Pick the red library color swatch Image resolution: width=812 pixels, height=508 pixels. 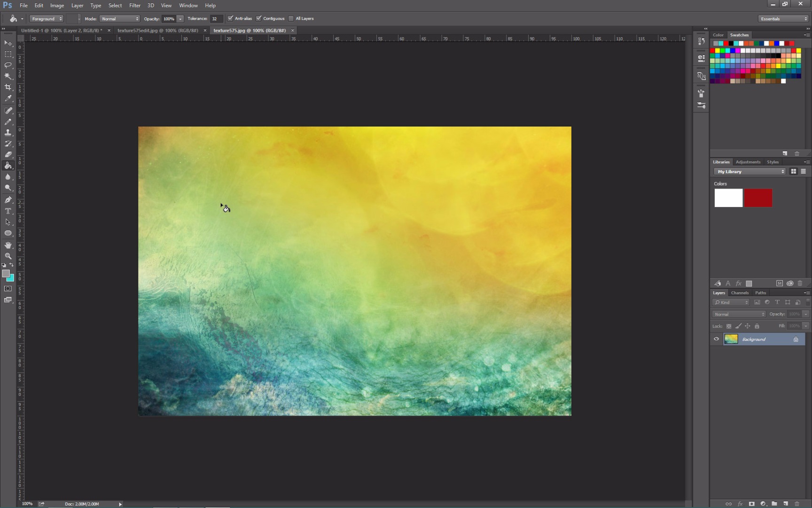(758, 198)
